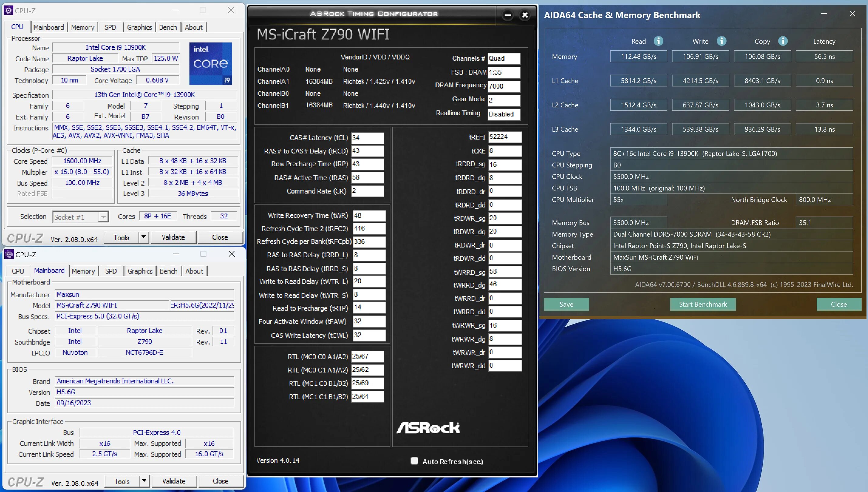Open Bench tab in bottom CPU-Z window

169,271
